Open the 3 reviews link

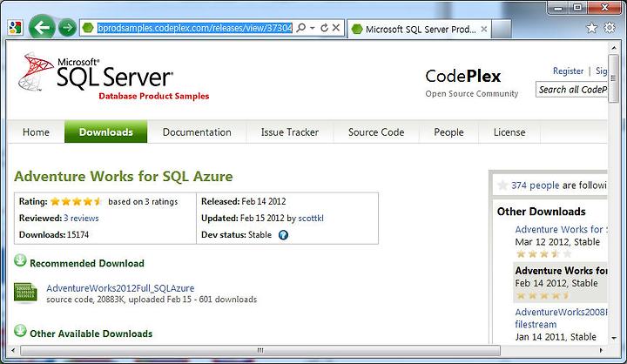coord(81,218)
